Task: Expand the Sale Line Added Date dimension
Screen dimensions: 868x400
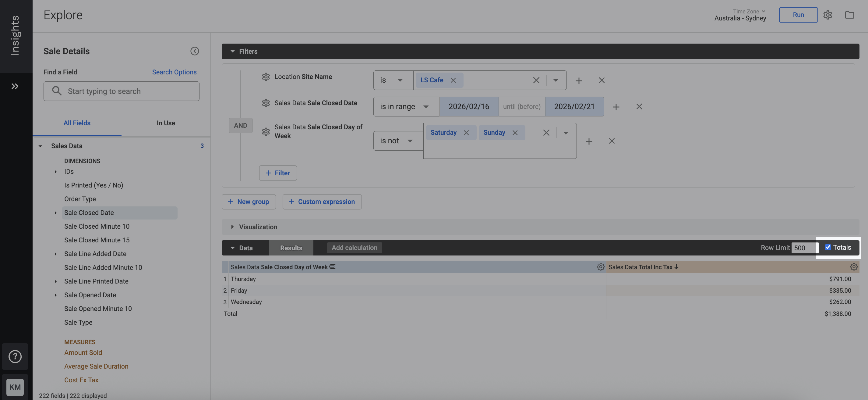Action: 56,254
